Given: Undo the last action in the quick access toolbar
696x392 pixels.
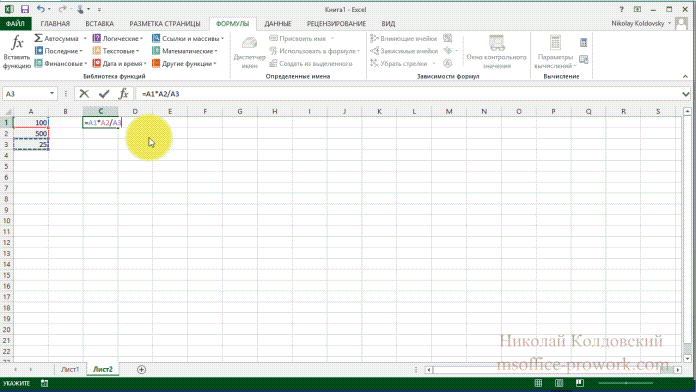Looking at the screenshot, I should click(x=40, y=9).
